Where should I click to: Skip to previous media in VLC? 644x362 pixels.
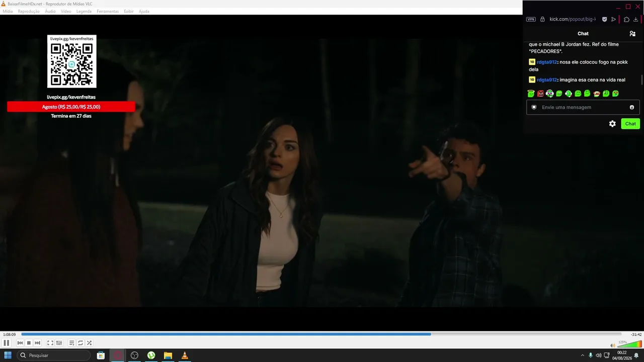(x=20, y=343)
